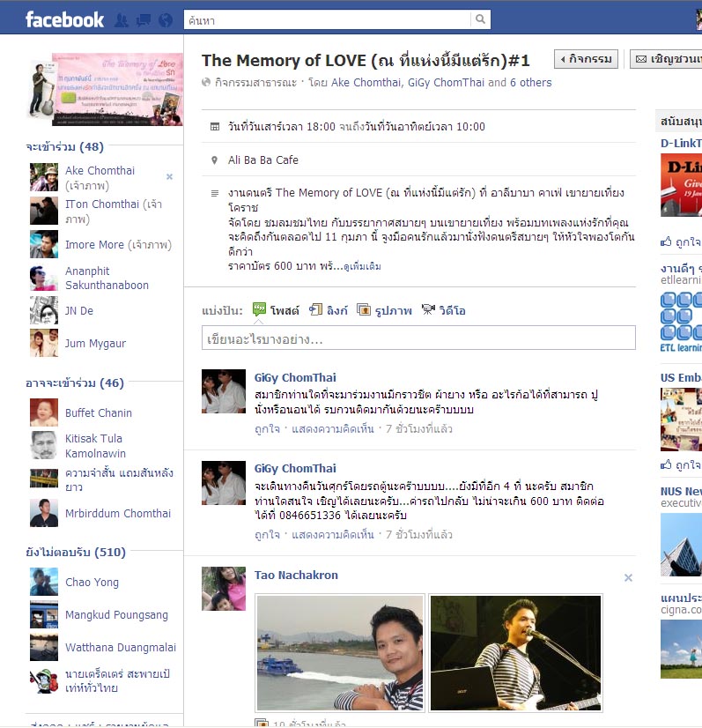Open the Ali Ba Ba Cafe location

click(x=263, y=160)
